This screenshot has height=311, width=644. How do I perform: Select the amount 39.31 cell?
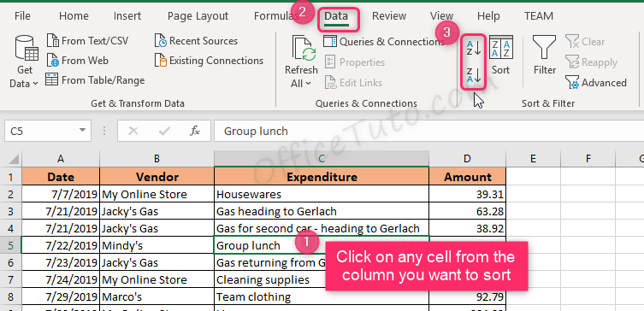pyautogui.click(x=468, y=194)
